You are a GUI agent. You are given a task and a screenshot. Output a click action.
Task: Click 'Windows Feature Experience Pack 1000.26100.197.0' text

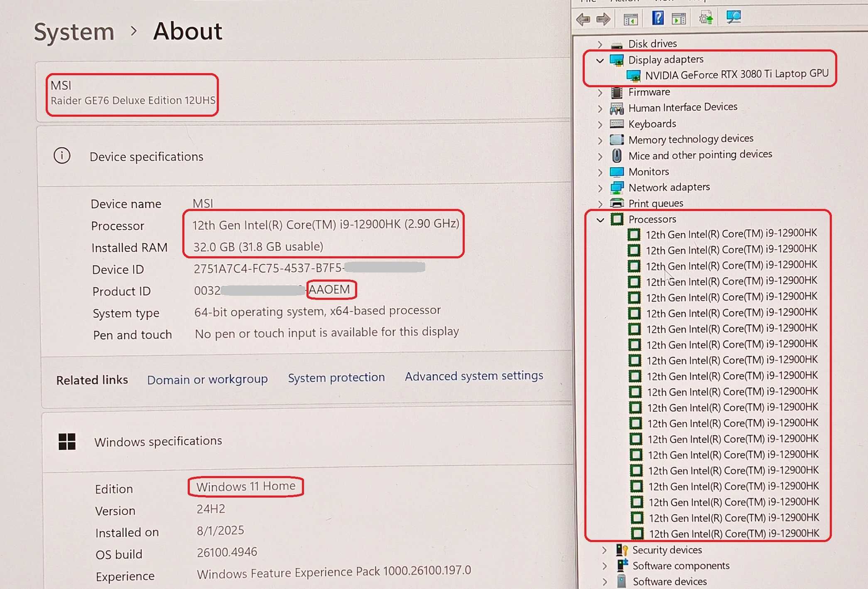(x=334, y=572)
